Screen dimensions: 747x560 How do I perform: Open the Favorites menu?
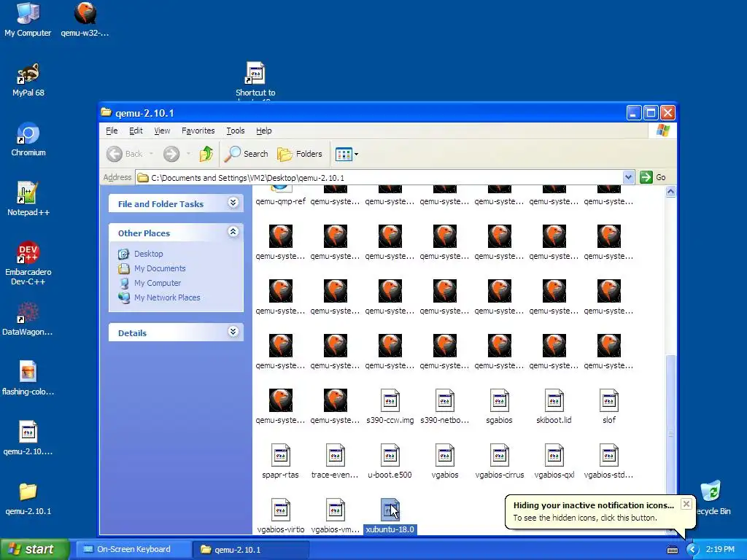[198, 131]
